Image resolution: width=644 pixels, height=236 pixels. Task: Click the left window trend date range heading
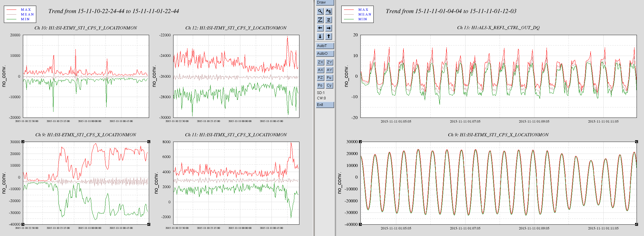pos(113,11)
